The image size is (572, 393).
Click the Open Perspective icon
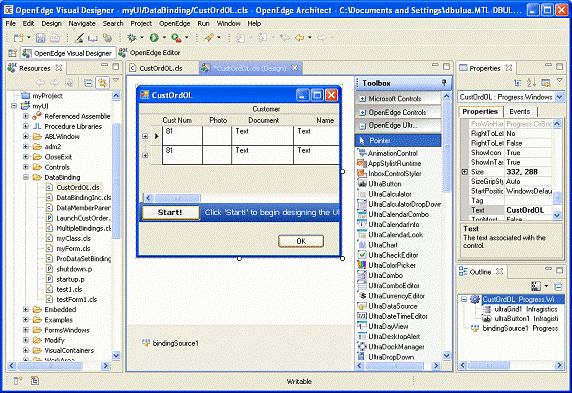coord(13,53)
